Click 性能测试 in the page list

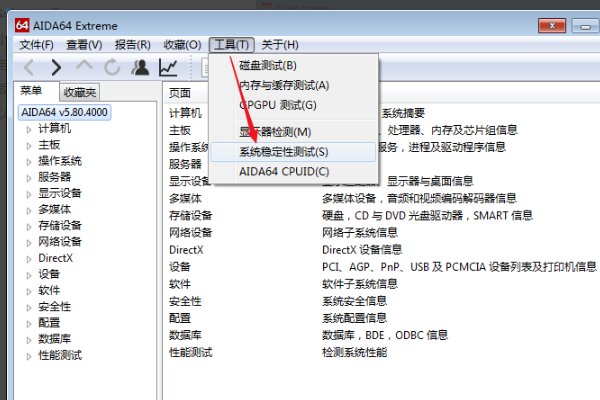(191, 352)
